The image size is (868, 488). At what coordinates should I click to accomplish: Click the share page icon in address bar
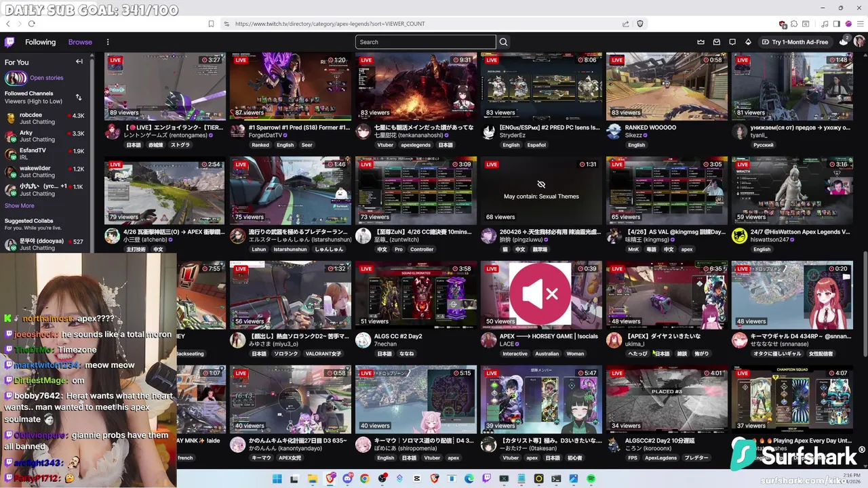[625, 24]
